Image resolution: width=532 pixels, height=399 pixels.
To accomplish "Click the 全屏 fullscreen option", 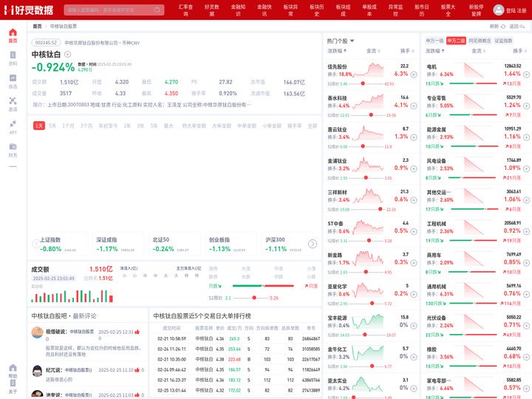I will click(x=312, y=126).
